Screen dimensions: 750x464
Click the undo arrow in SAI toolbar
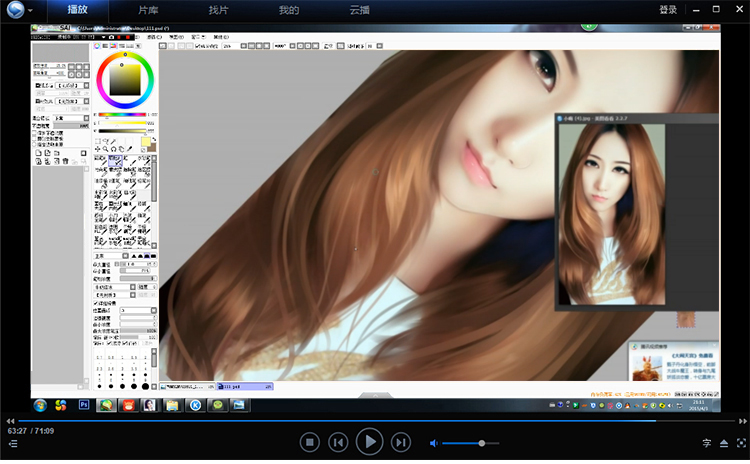(163, 46)
